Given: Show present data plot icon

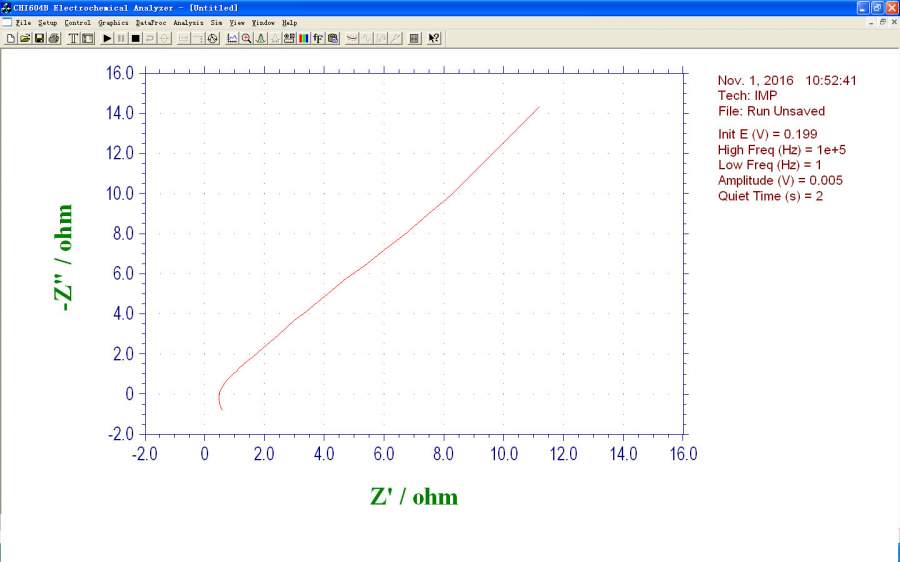Looking at the screenshot, I should (232, 38).
